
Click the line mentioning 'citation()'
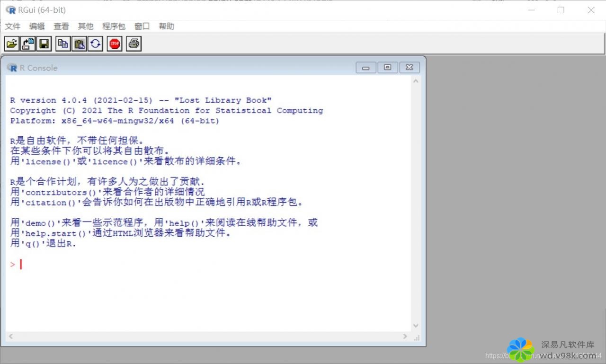(x=157, y=203)
